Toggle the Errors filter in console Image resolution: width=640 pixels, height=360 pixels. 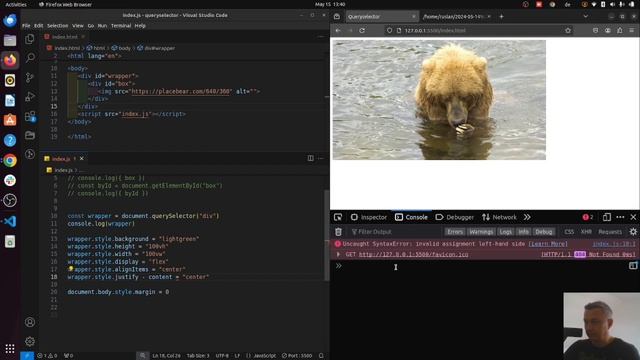pyautogui.click(x=455, y=232)
